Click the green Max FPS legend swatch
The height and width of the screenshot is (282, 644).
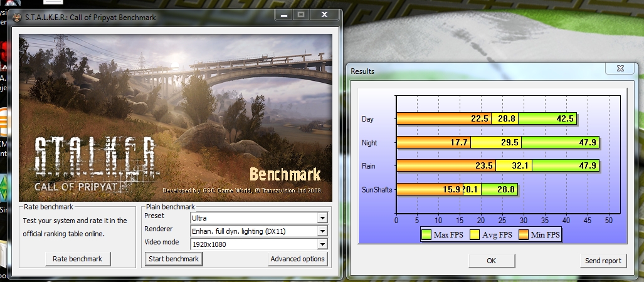pyautogui.click(x=428, y=235)
